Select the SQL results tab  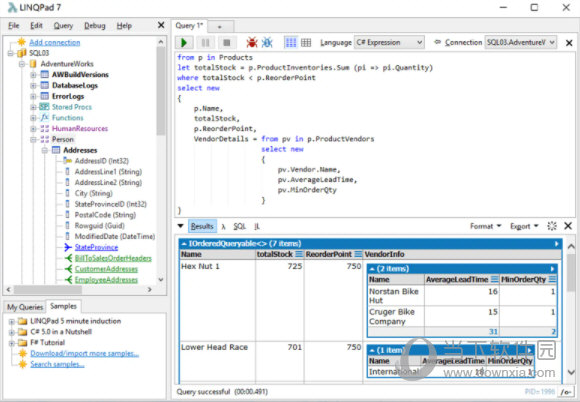click(x=240, y=226)
